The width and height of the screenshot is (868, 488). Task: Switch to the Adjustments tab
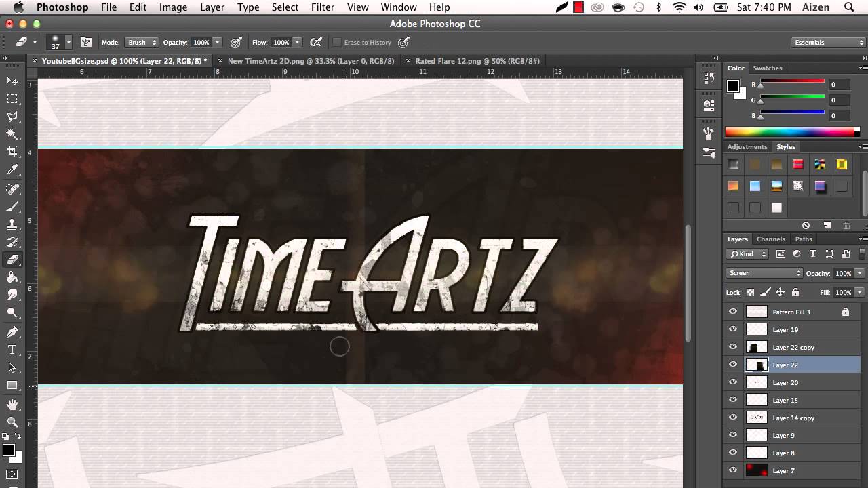coord(747,146)
